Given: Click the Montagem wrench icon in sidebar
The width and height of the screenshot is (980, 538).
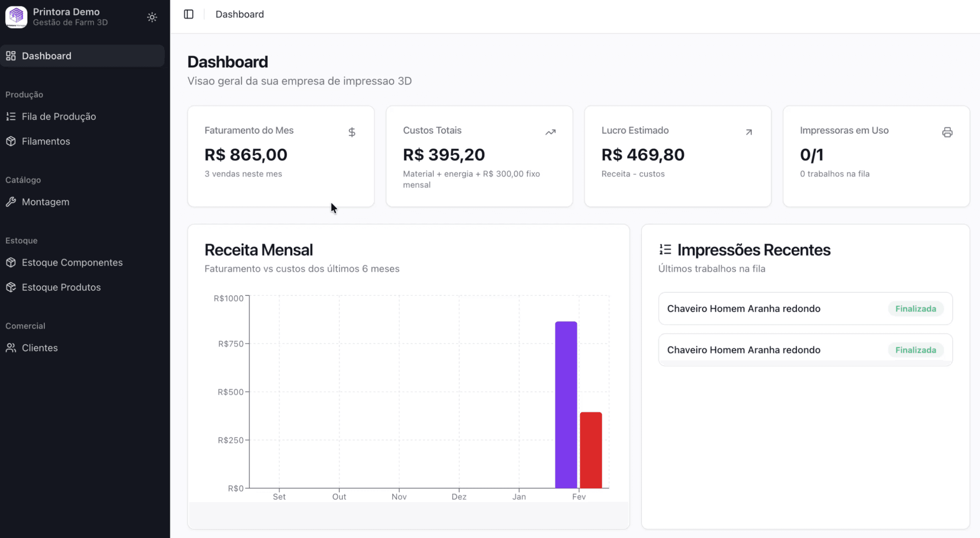Looking at the screenshot, I should 11,202.
